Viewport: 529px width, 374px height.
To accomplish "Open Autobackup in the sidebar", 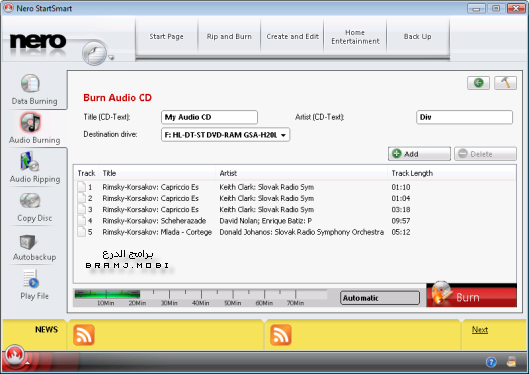I will point(34,247).
